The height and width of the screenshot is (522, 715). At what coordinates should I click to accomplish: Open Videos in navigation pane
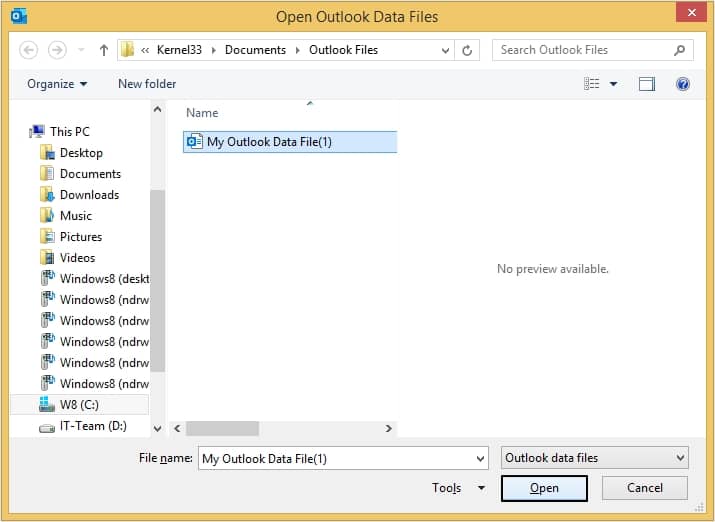[78, 258]
